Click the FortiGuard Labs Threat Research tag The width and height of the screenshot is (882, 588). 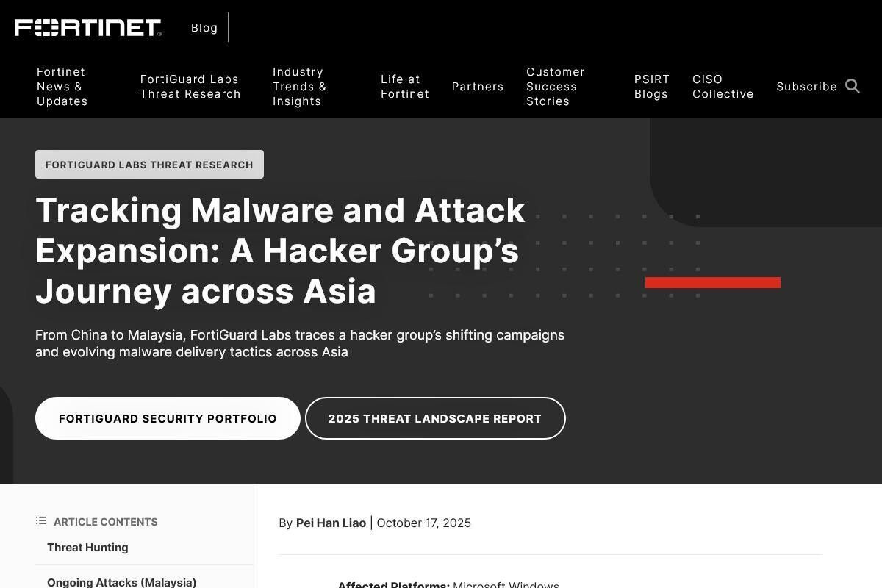[x=149, y=165]
